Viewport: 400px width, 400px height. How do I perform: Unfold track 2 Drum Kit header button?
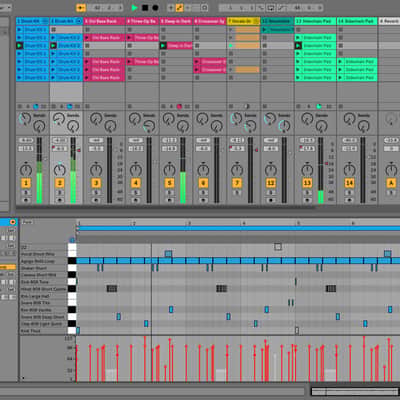tap(79, 21)
